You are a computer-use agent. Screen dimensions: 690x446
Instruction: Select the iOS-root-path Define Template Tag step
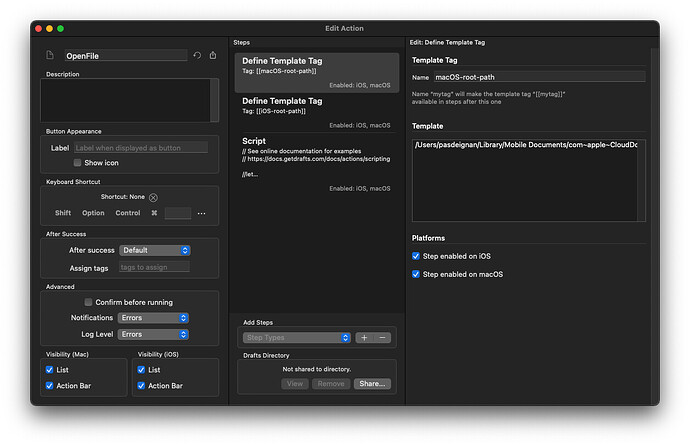[x=316, y=113]
